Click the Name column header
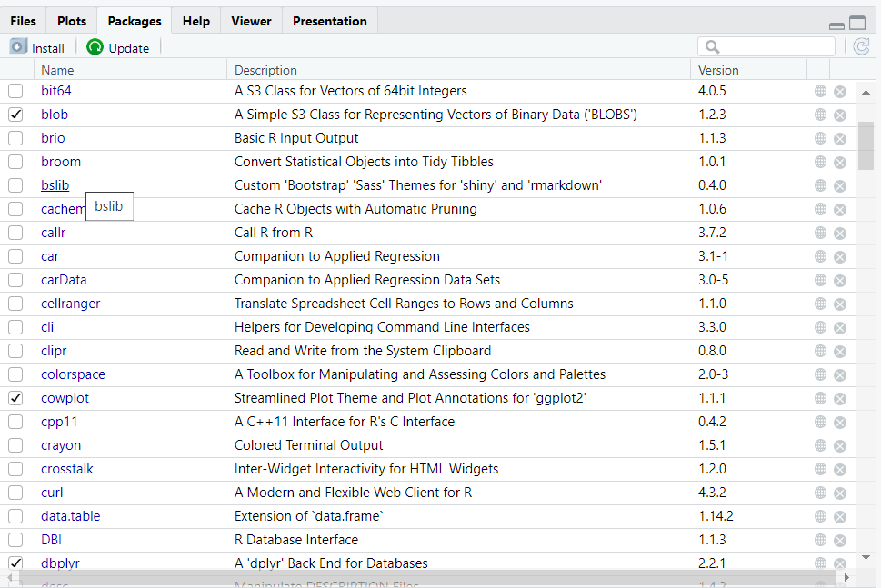Viewport: 881px width, 588px height. [x=57, y=70]
